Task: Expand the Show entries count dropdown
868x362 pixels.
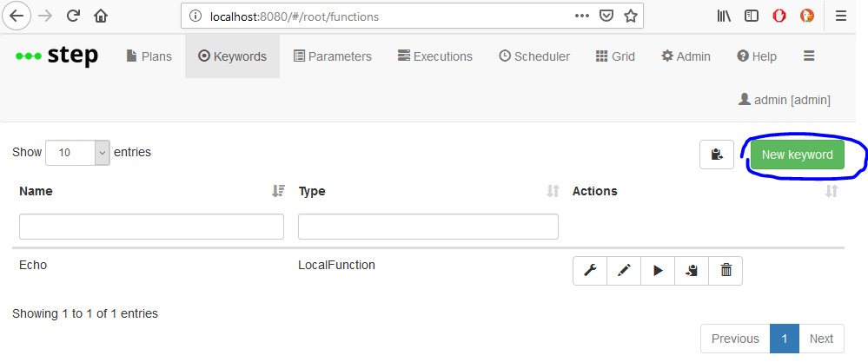Action: click(77, 153)
